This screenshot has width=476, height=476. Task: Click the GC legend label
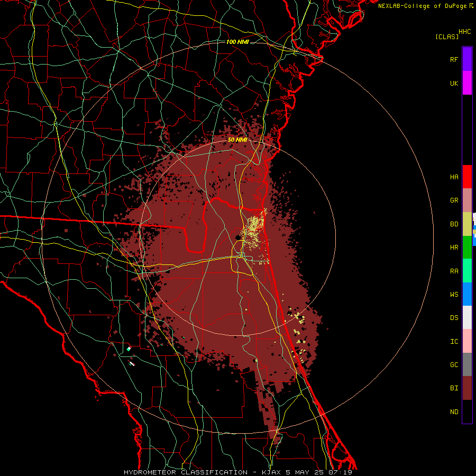tap(454, 364)
